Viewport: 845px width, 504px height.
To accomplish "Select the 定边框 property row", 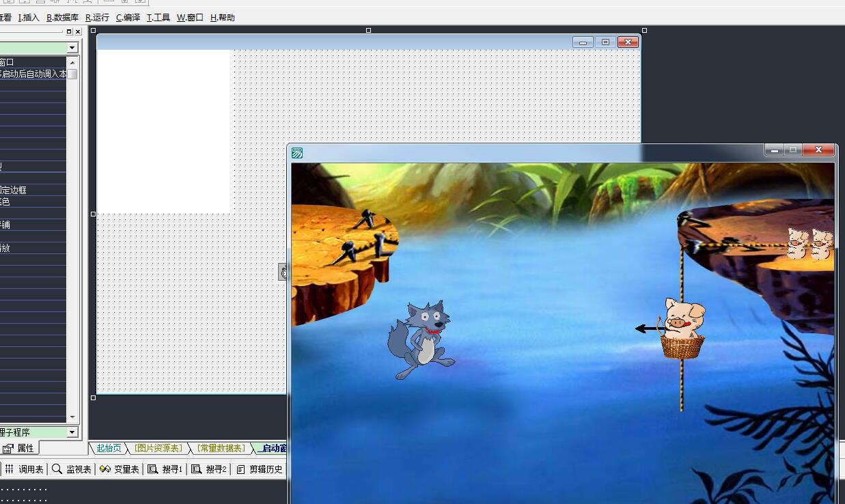I will [33, 190].
